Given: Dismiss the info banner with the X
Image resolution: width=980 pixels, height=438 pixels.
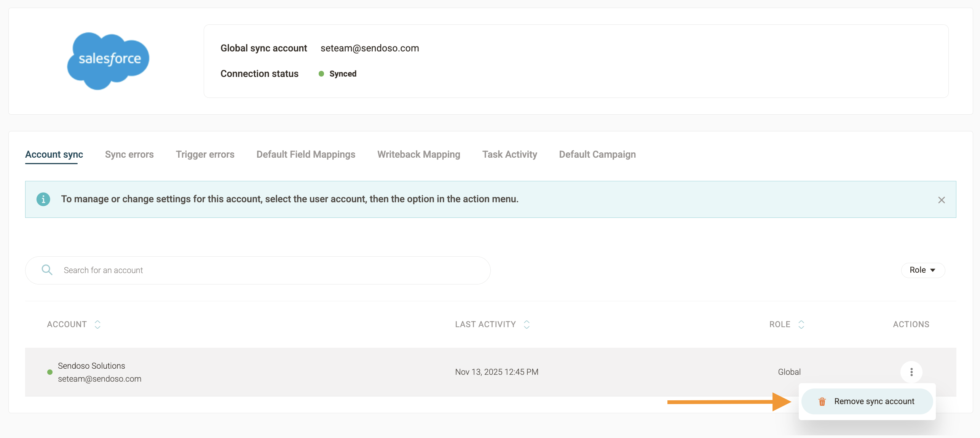Looking at the screenshot, I should pos(941,200).
